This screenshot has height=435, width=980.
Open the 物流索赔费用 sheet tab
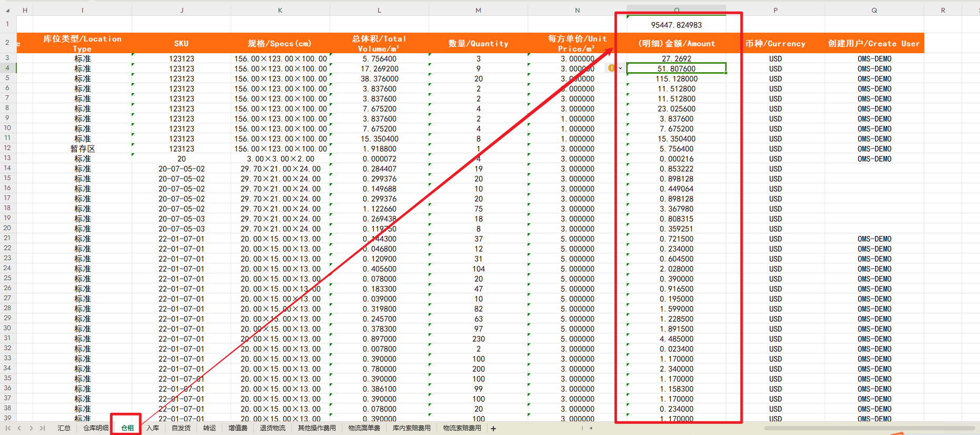462,428
